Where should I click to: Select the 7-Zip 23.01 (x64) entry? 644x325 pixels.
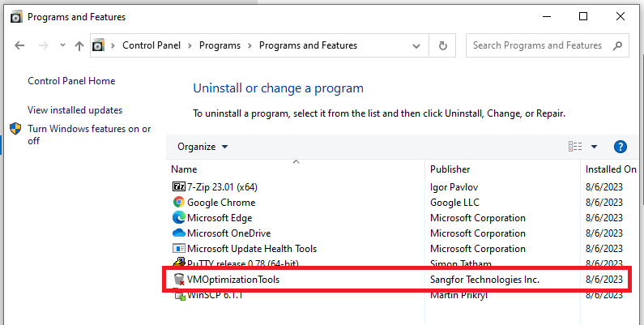222,187
